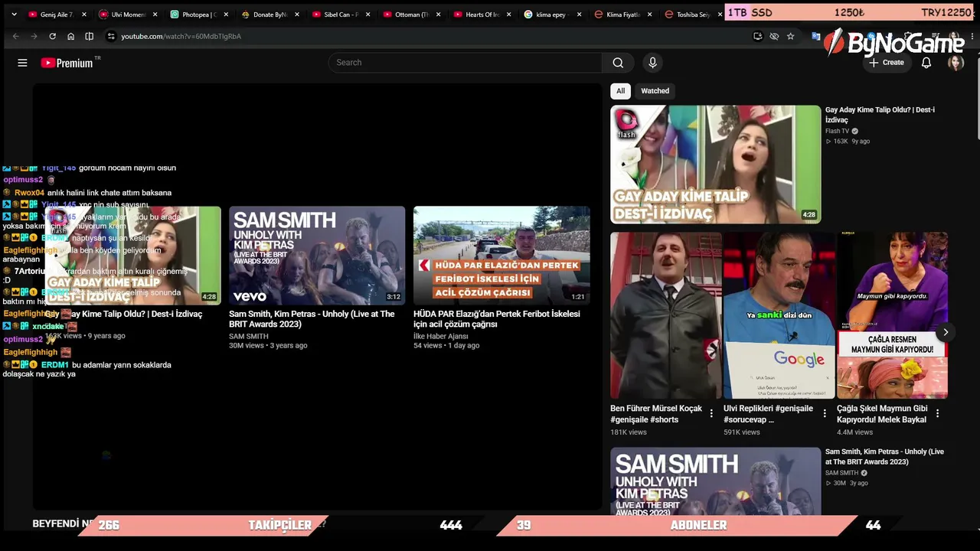Click the YouTube search input field

pyautogui.click(x=465, y=63)
